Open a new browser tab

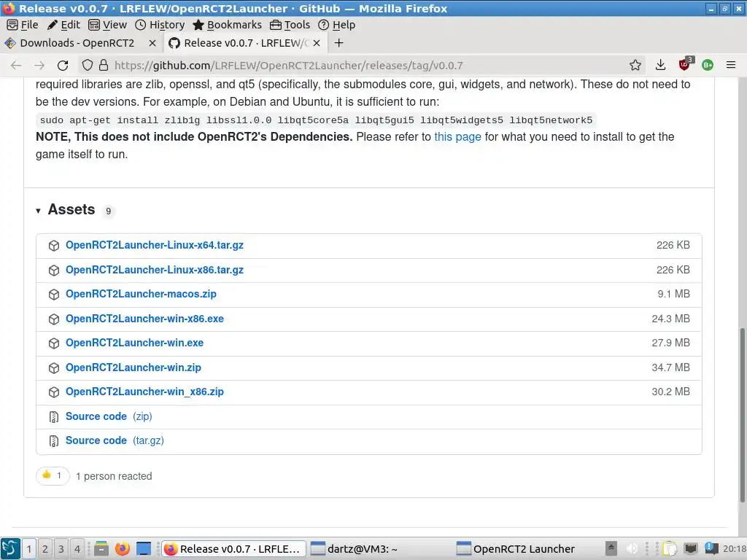click(338, 43)
